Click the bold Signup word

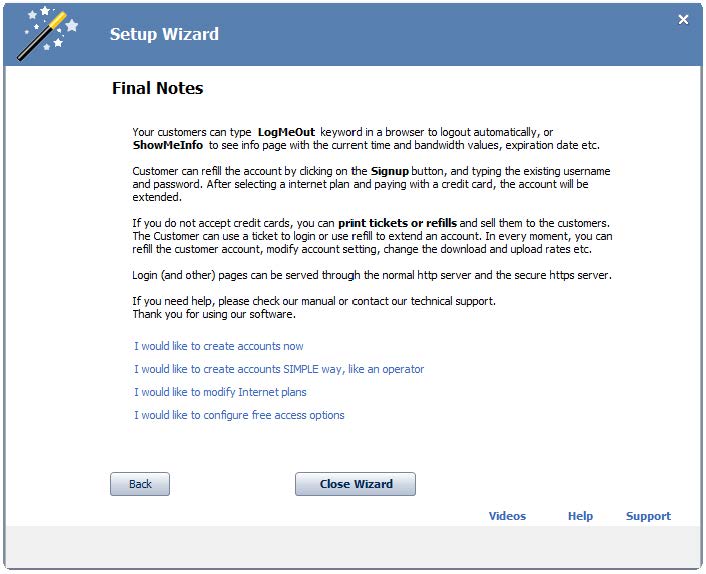(x=389, y=172)
